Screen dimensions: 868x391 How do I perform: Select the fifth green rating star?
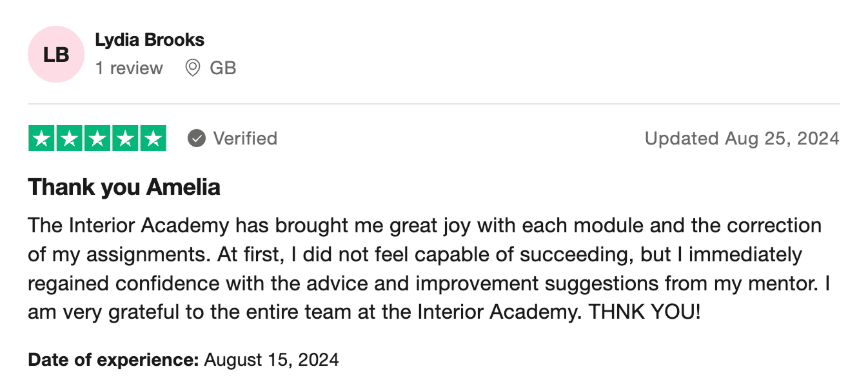(x=153, y=139)
